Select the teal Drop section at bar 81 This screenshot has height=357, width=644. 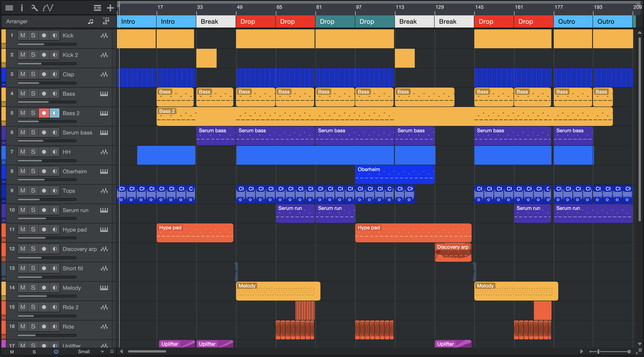pos(335,21)
